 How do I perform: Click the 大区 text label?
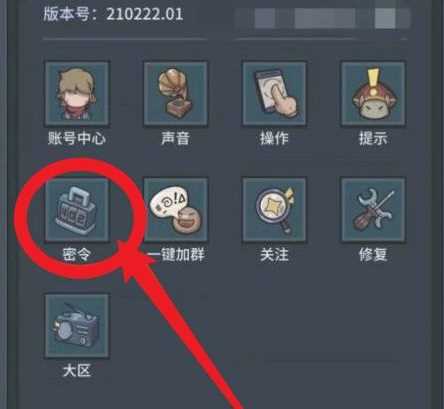[x=77, y=370]
